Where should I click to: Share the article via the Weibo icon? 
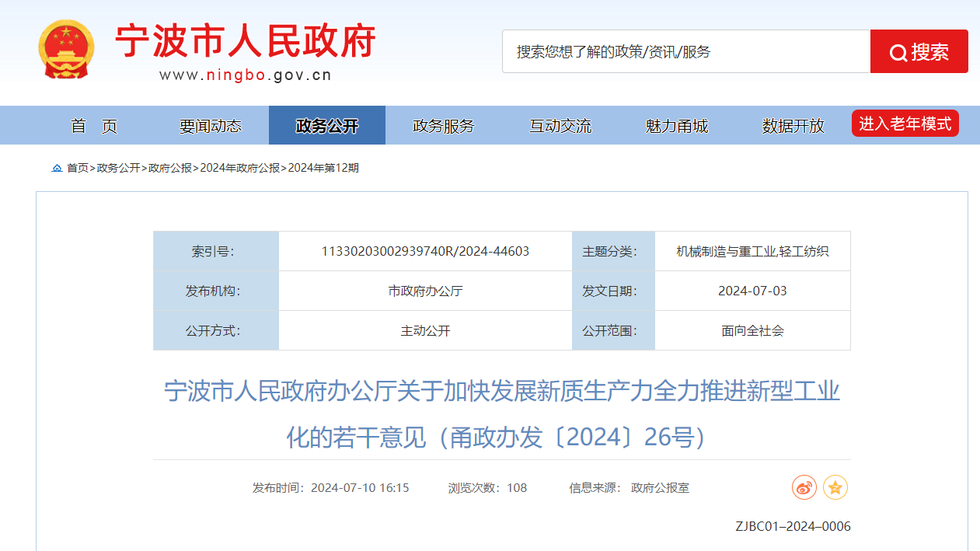tap(804, 487)
